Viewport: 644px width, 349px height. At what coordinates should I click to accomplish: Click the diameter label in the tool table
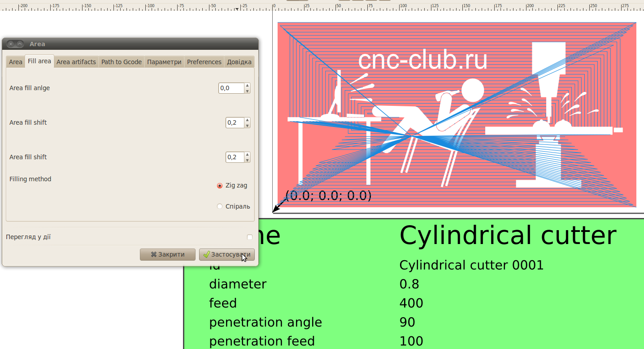(238, 284)
